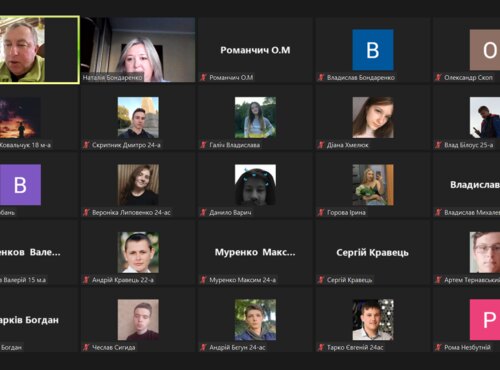Select the purple B avatar tile
The height and width of the screenshot is (370, 500).
(x=20, y=185)
